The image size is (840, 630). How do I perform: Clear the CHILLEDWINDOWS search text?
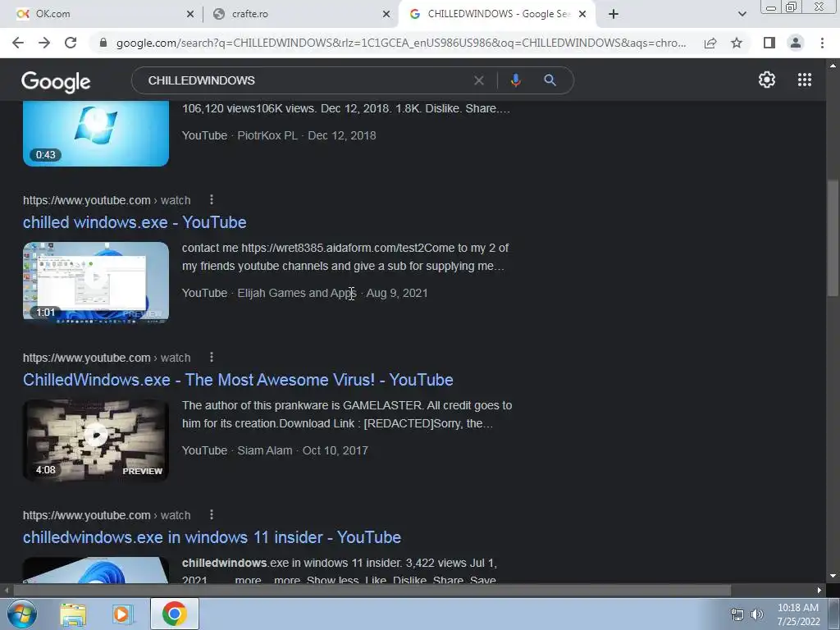click(x=479, y=80)
